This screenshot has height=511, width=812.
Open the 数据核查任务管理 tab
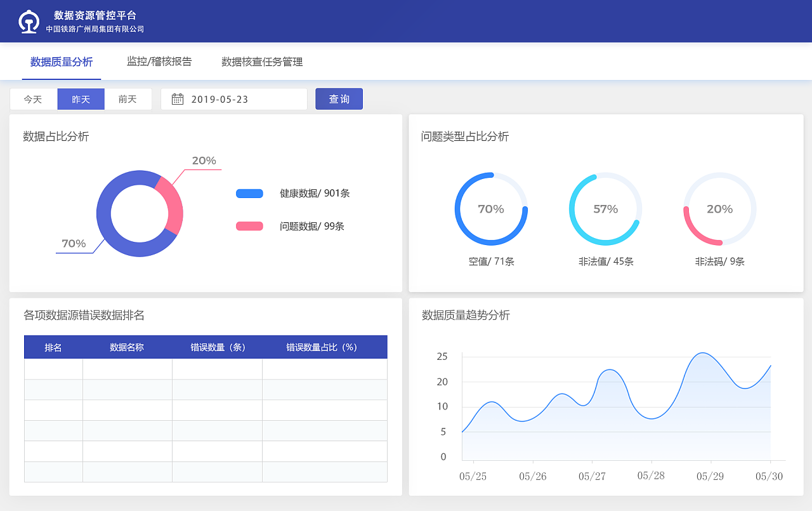tap(261, 62)
